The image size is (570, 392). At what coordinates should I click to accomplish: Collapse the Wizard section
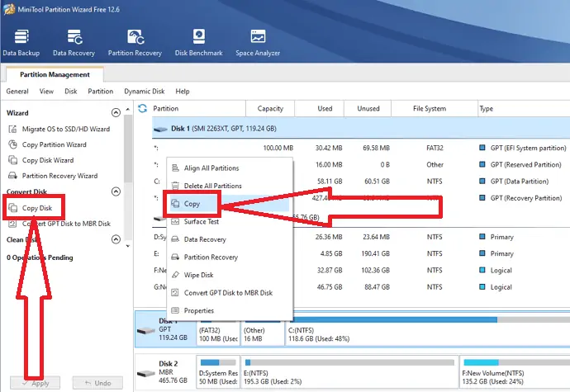(x=116, y=112)
